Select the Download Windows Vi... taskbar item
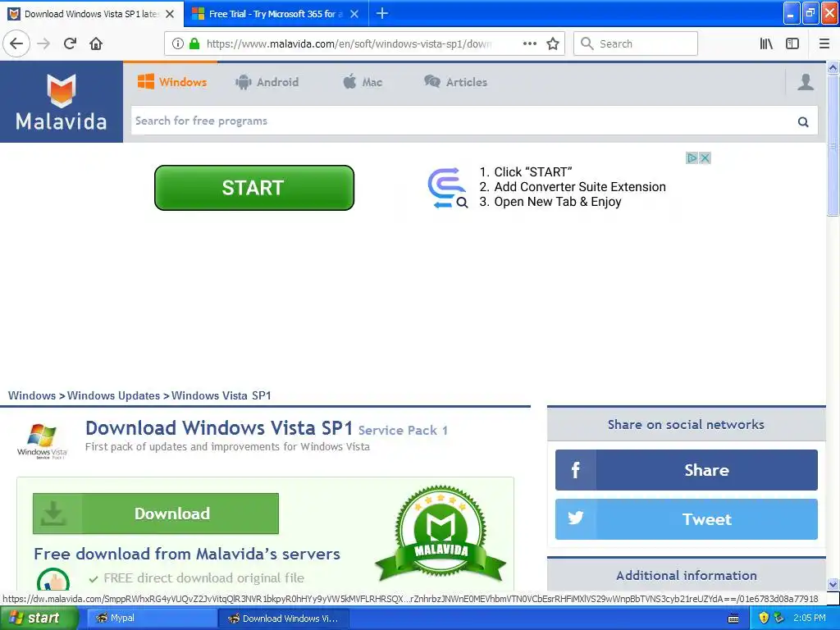The width and height of the screenshot is (840, 630). click(284, 618)
